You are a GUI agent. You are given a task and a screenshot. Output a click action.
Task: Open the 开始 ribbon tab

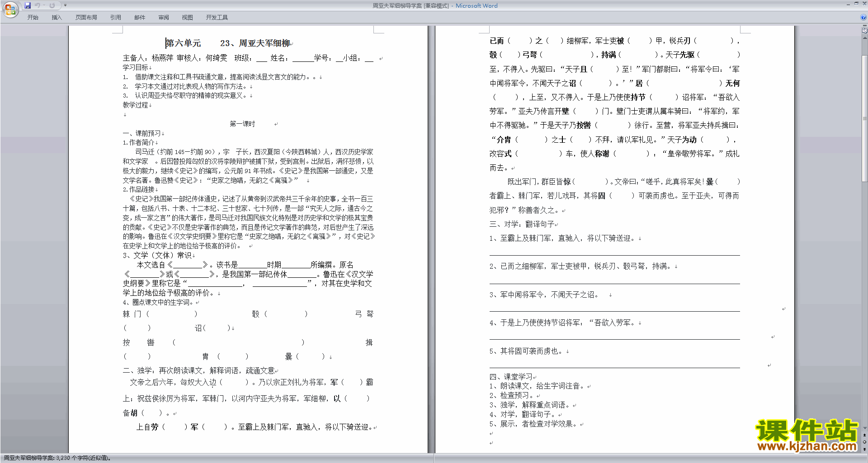click(x=33, y=17)
